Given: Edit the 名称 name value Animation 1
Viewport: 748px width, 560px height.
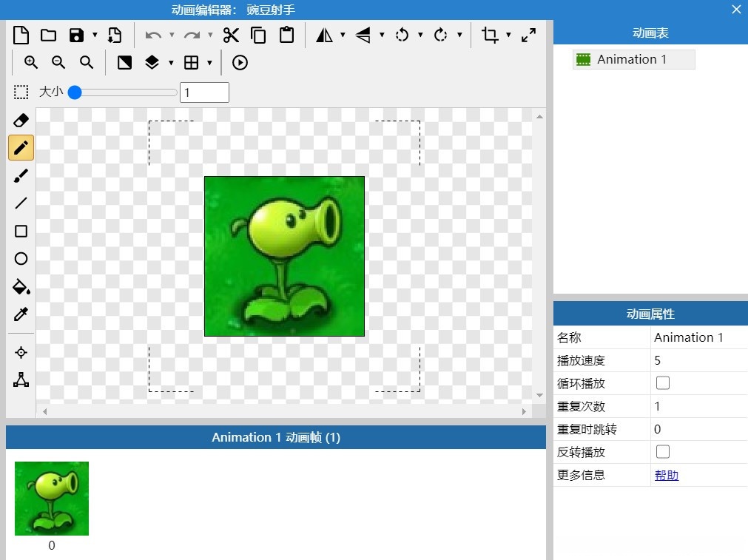Looking at the screenshot, I should 699,337.
